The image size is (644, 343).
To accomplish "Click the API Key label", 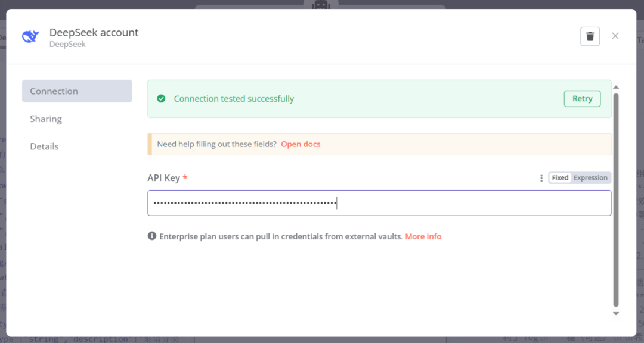I will click(x=163, y=177).
